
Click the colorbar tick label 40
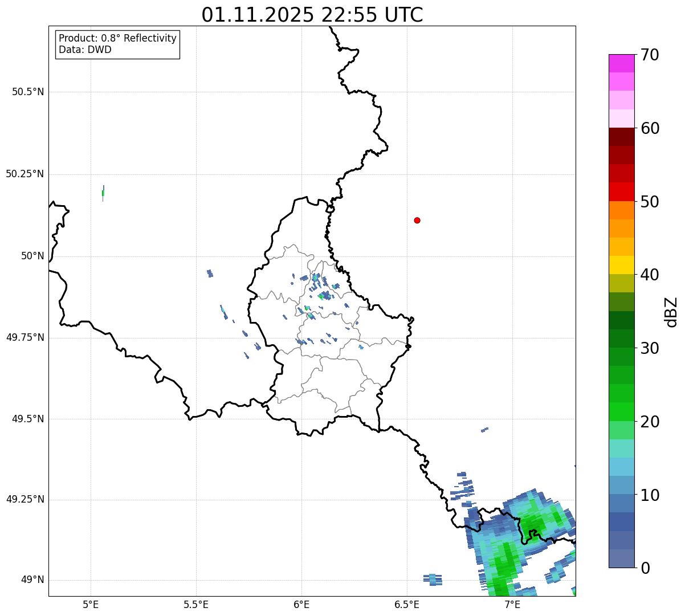point(650,275)
